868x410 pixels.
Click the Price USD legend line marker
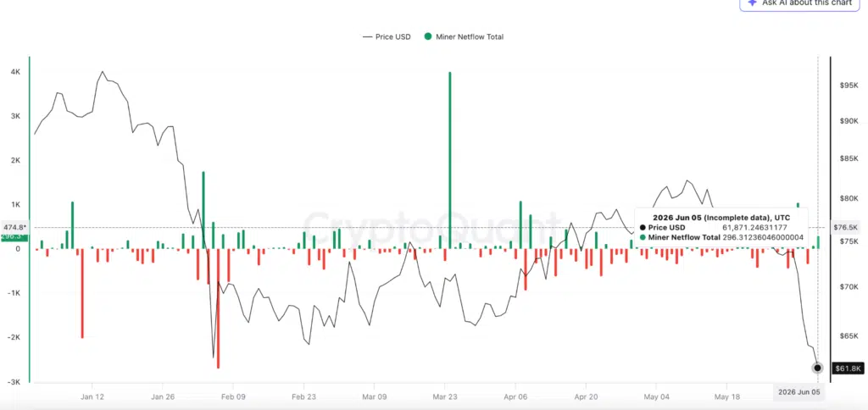pyautogui.click(x=367, y=36)
